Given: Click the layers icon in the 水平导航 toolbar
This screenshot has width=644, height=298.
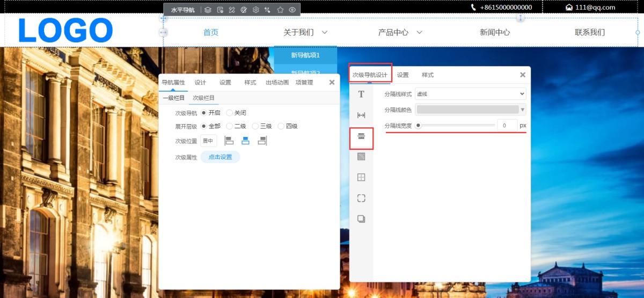Looking at the screenshot, I should 208,10.
